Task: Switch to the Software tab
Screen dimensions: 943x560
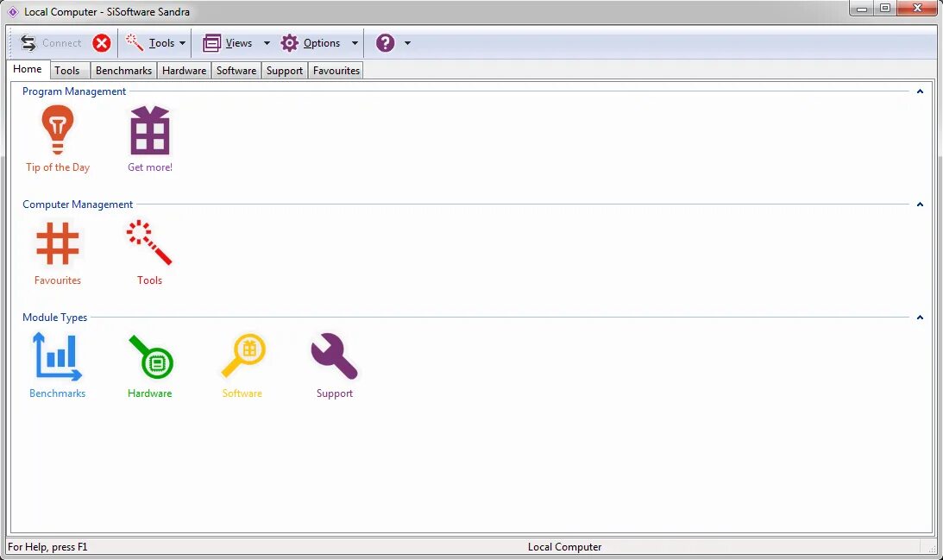Action: (236, 71)
